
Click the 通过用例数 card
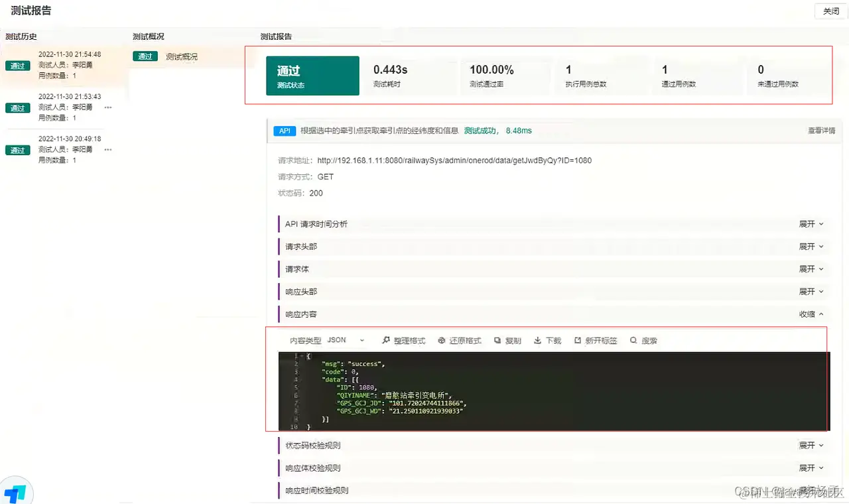pos(698,76)
